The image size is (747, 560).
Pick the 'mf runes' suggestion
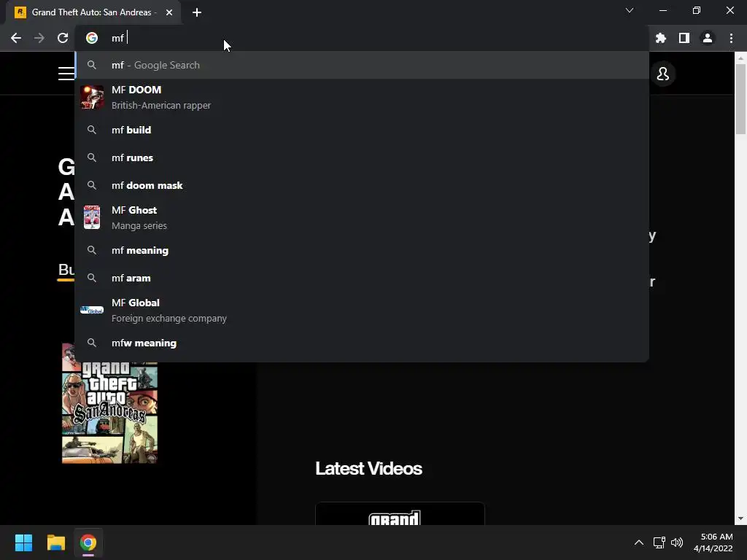click(x=362, y=157)
